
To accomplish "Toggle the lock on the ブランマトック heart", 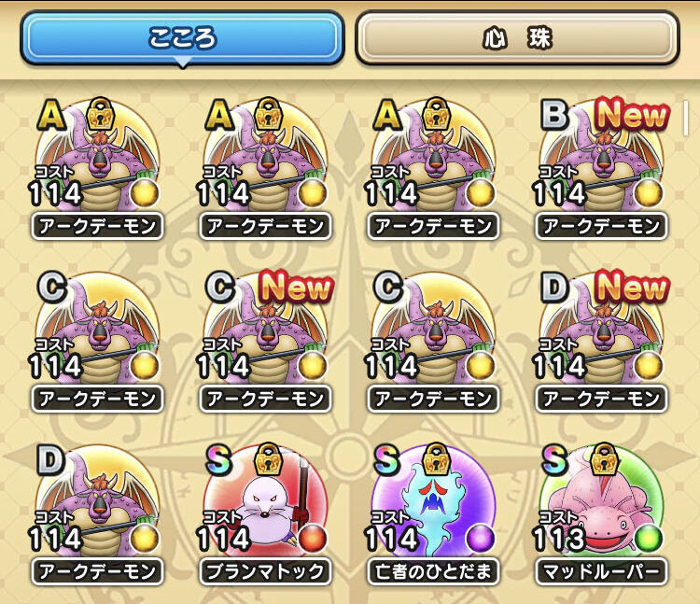I will pyautogui.click(x=268, y=459).
